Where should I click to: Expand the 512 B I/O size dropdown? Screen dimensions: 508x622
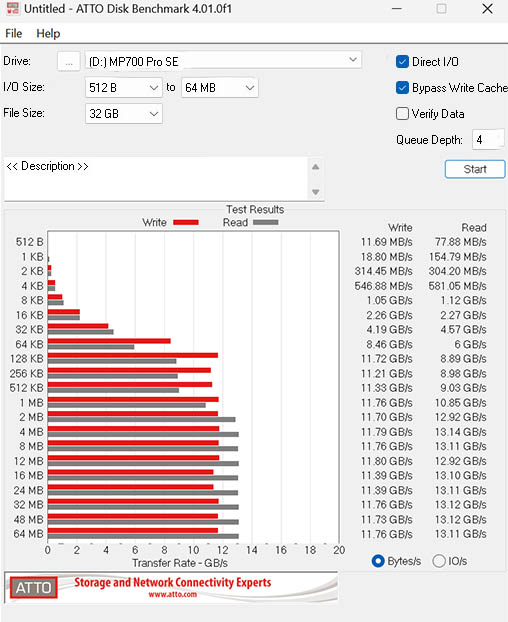[123, 88]
